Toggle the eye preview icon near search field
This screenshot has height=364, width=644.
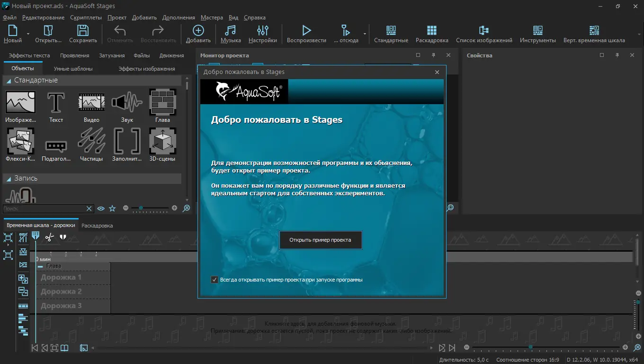point(101,208)
